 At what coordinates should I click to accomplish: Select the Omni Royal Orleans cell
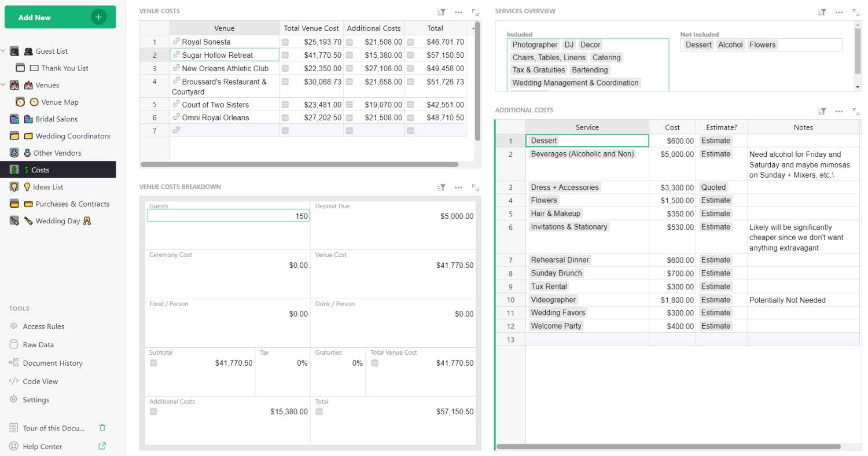tap(225, 117)
